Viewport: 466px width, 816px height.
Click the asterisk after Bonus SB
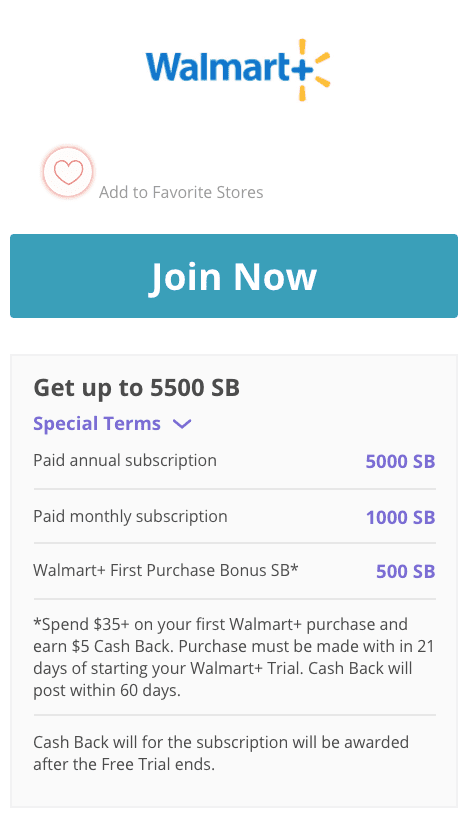(295, 568)
